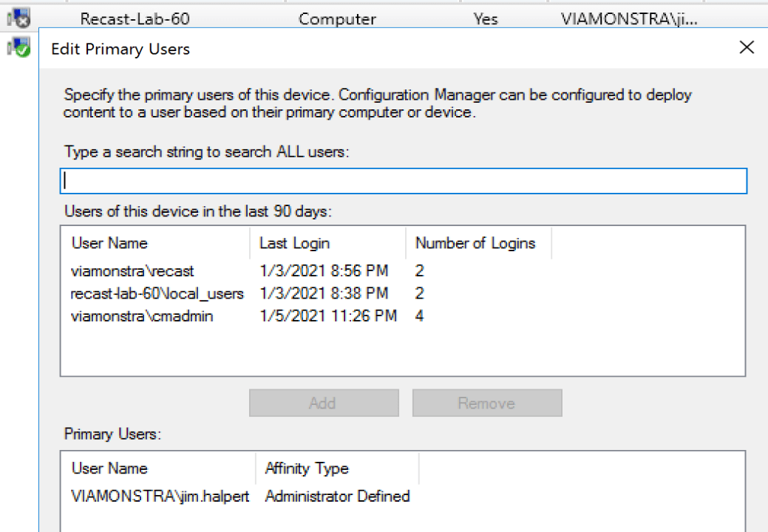Select the viamonstra\recast user row
The image size is (768, 532).
pos(132,271)
